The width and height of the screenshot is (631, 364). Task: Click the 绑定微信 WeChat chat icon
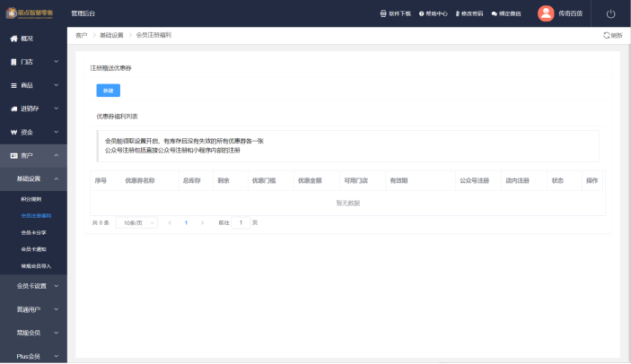pos(495,13)
